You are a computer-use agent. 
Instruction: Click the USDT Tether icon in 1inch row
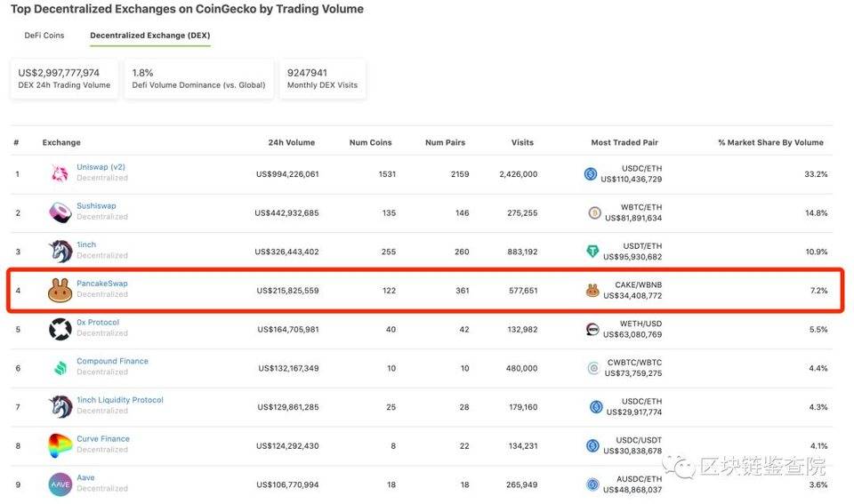point(592,252)
